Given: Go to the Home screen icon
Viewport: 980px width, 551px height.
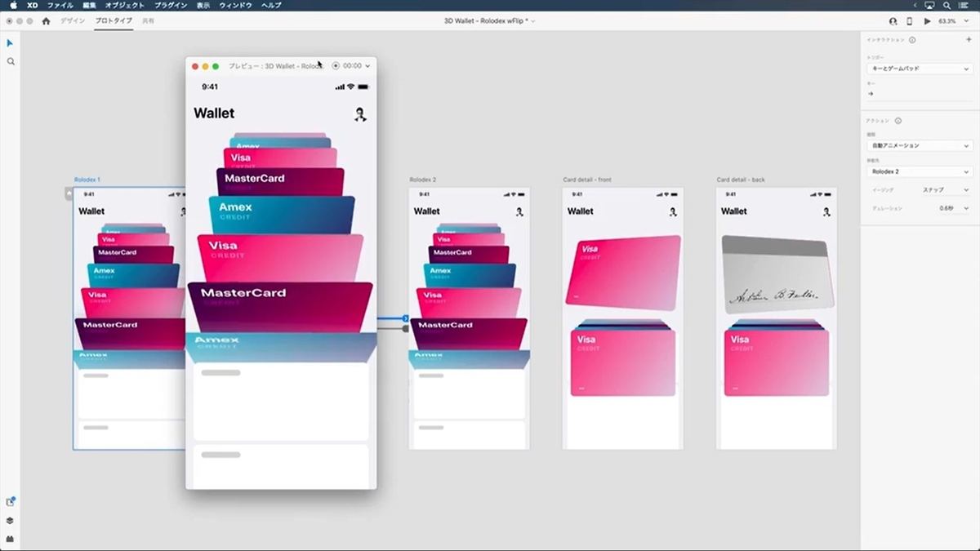Looking at the screenshot, I should 46,20.
